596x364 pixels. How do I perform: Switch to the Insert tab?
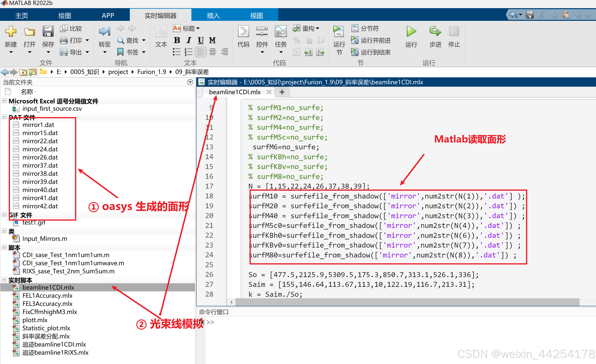(213, 15)
